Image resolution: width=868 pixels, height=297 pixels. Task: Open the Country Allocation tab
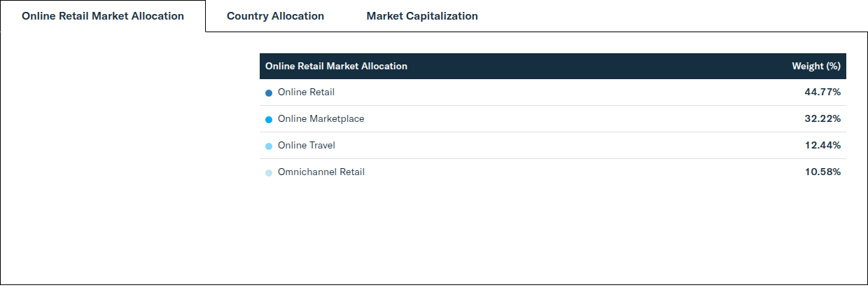[x=275, y=16]
